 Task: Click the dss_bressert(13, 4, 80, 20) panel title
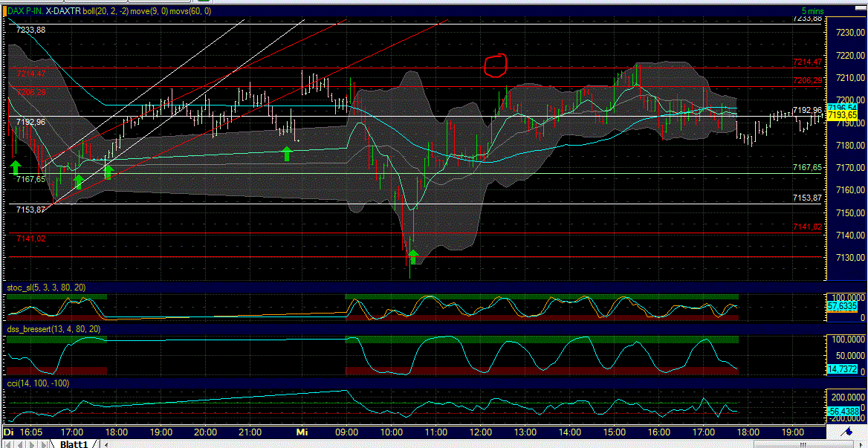click(54, 328)
